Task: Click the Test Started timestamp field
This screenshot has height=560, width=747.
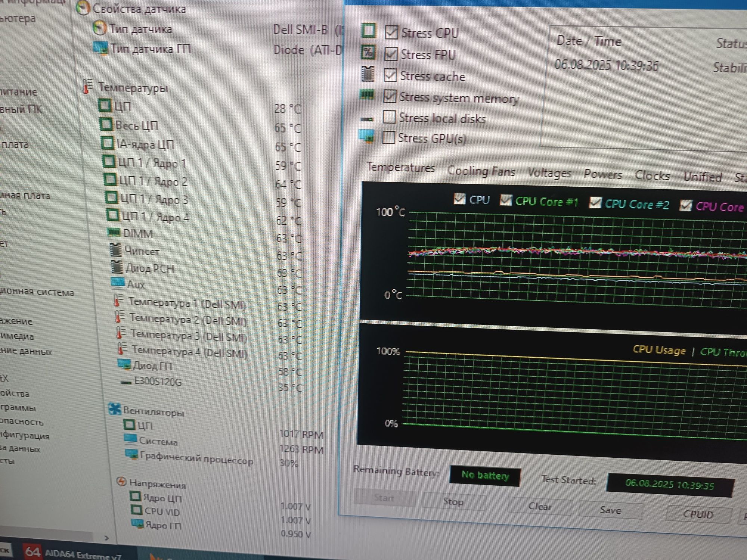Action: point(670,485)
